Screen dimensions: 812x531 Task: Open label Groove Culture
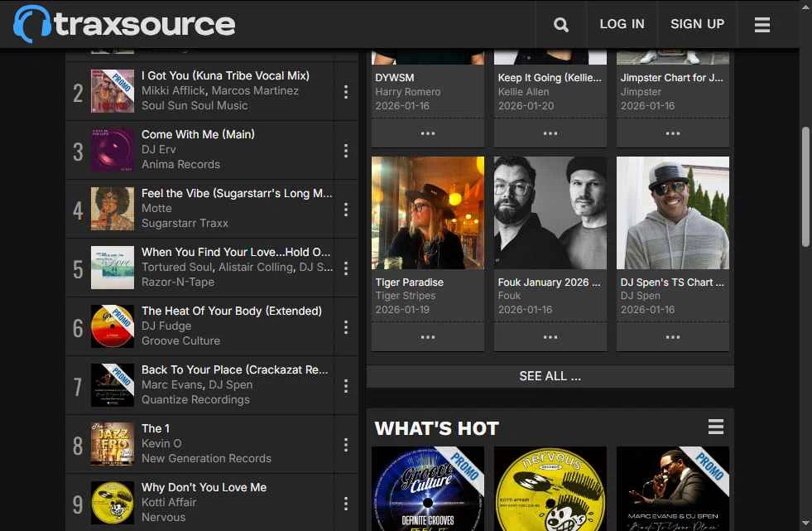pyautogui.click(x=180, y=340)
